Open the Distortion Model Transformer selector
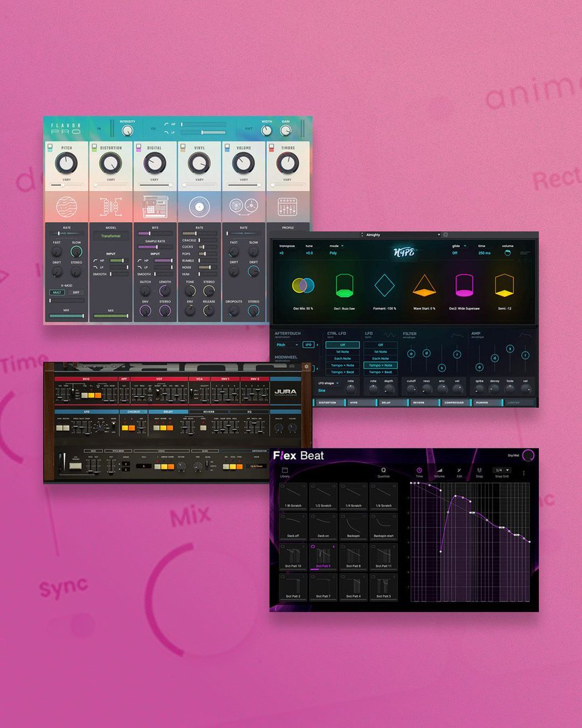Viewport: 582px width, 728px height. [x=111, y=236]
